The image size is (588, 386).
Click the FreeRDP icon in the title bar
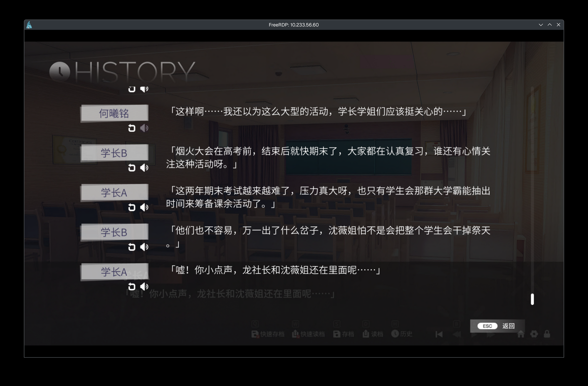pos(29,25)
